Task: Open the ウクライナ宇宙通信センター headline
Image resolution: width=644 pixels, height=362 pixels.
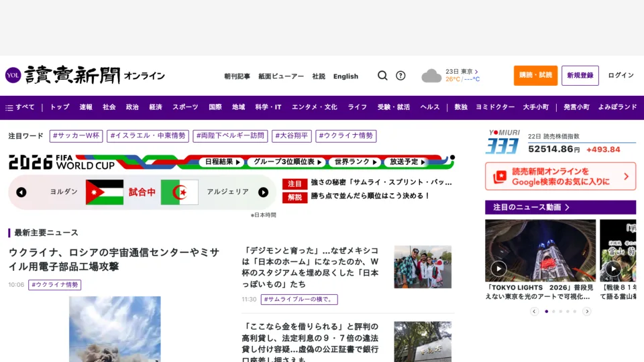Action: 114,259
